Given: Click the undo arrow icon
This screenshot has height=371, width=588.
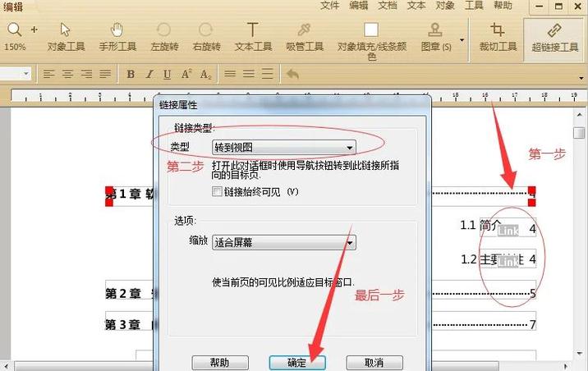Looking at the screenshot, I should click(292, 74).
